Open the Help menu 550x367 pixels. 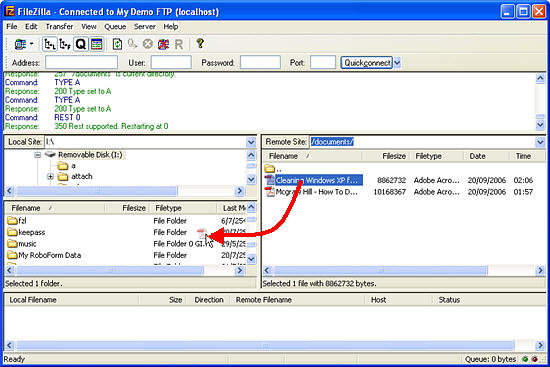click(171, 27)
